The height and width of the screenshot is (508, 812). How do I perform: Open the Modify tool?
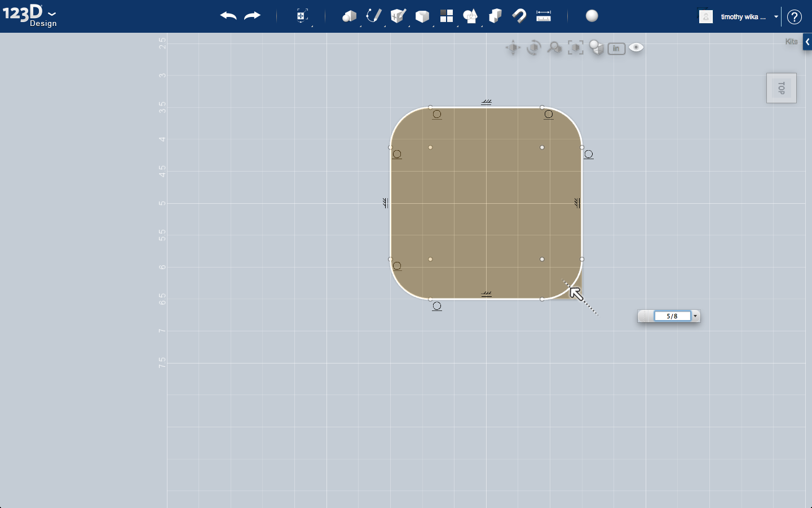[422, 16]
